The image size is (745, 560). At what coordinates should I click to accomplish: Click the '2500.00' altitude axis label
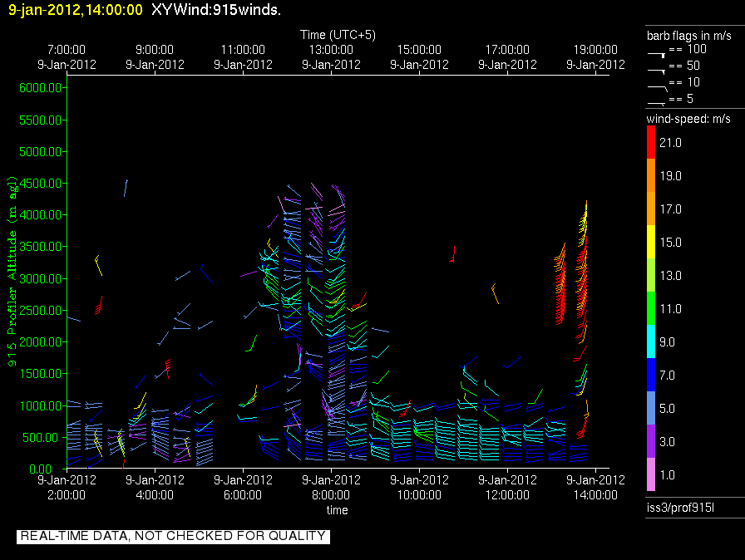(41, 311)
